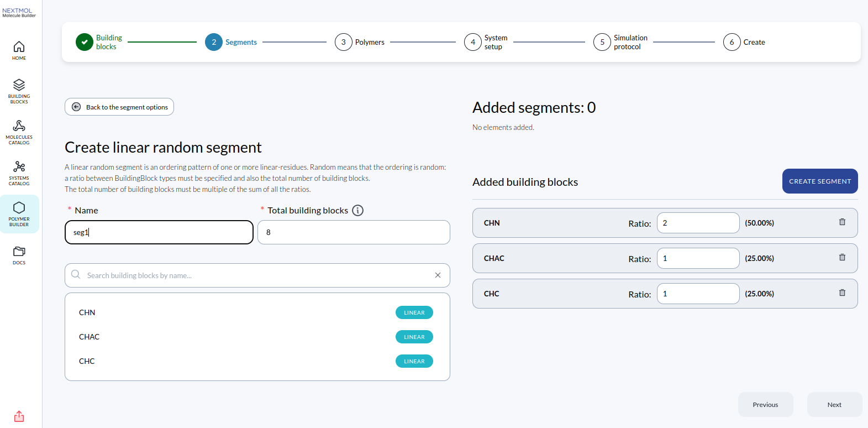Go back to the segment options
The height and width of the screenshot is (428, 868).
coord(119,107)
